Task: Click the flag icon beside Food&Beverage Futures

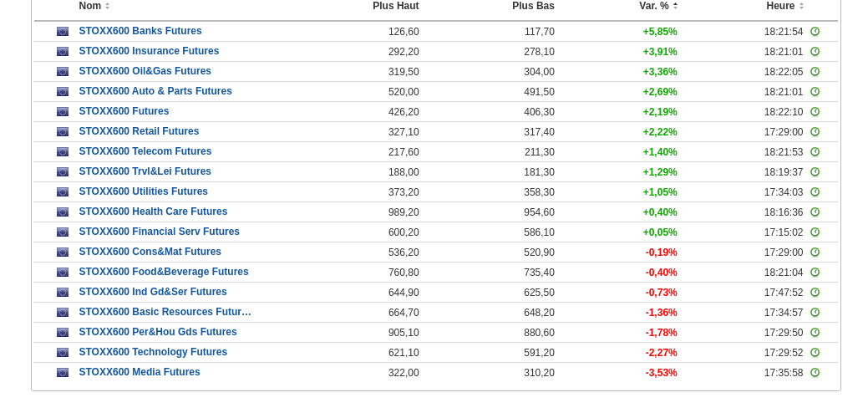Action: click(63, 273)
